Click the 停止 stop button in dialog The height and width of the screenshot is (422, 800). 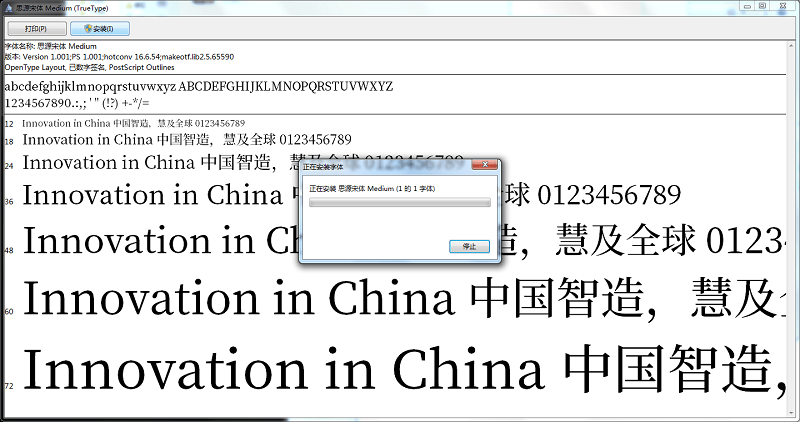click(x=469, y=246)
